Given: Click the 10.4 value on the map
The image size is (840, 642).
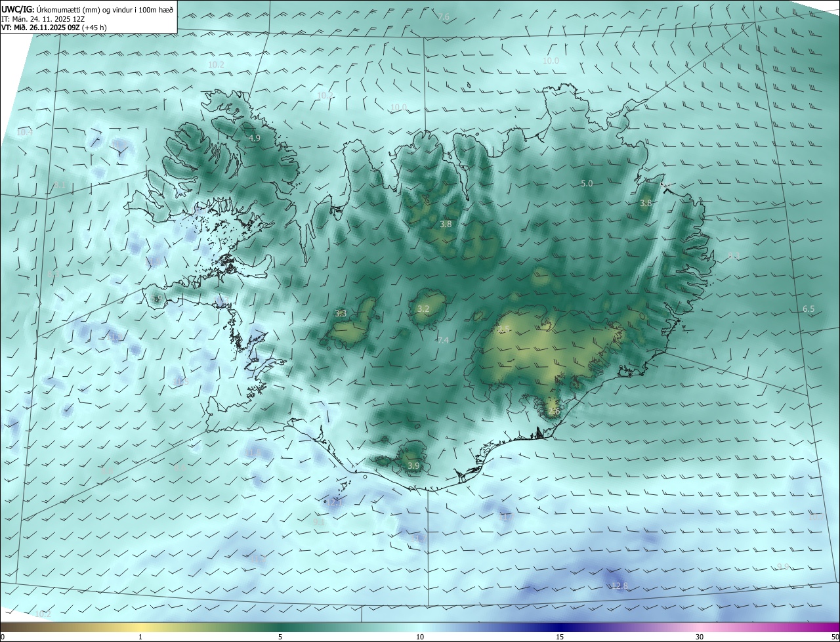Looking at the screenshot, I should (24, 133).
